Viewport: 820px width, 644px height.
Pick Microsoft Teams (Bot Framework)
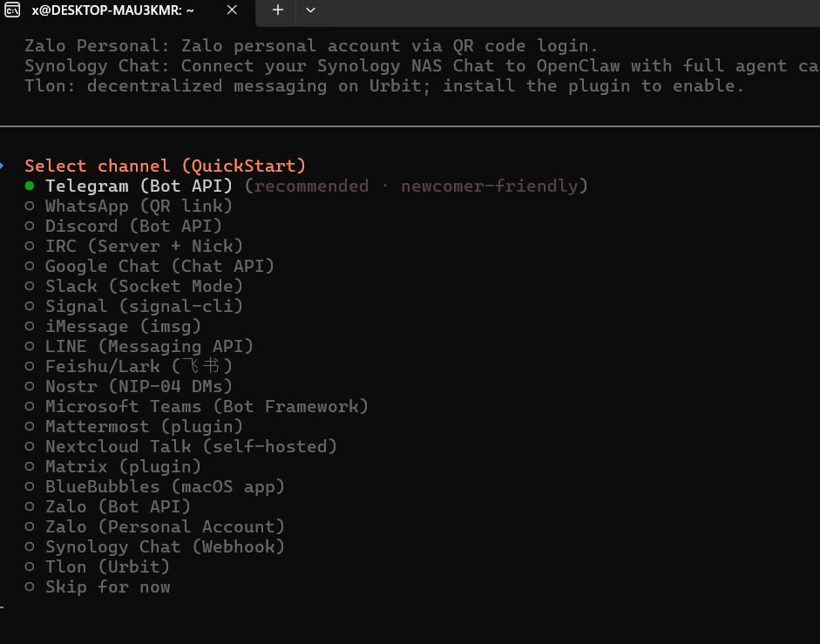207,406
